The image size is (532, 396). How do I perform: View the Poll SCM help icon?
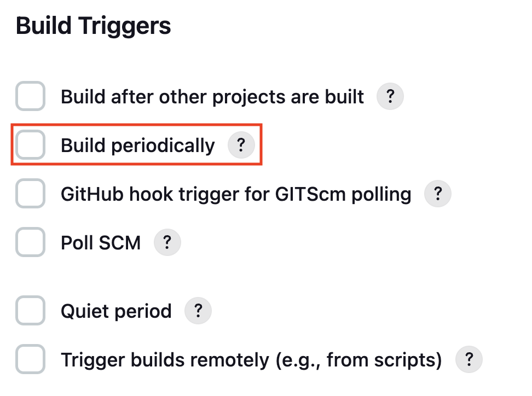pos(167,242)
